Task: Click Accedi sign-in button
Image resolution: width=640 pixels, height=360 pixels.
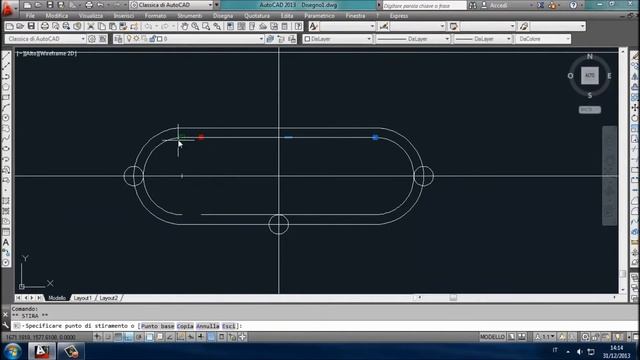Action: click(498, 5)
